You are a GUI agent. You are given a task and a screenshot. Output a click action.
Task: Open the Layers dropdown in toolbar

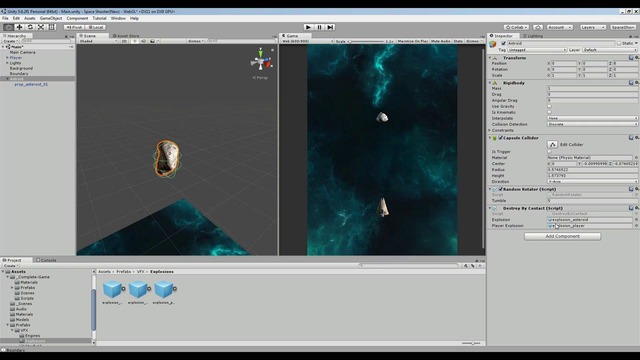coord(593,27)
